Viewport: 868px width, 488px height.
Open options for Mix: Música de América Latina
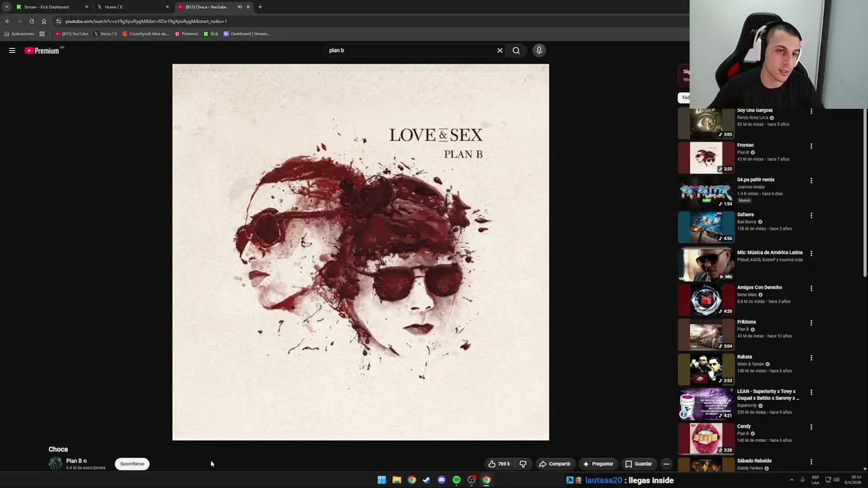click(811, 253)
